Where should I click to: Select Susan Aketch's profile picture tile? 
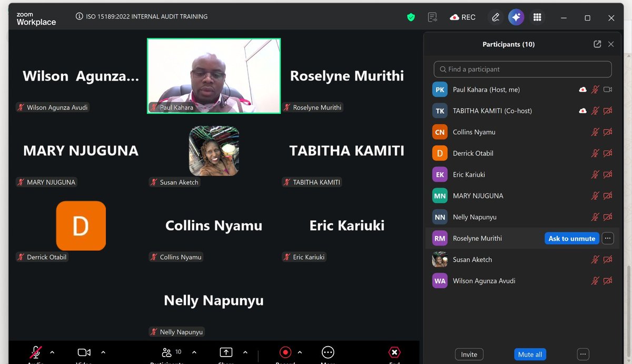(x=214, y=151)
